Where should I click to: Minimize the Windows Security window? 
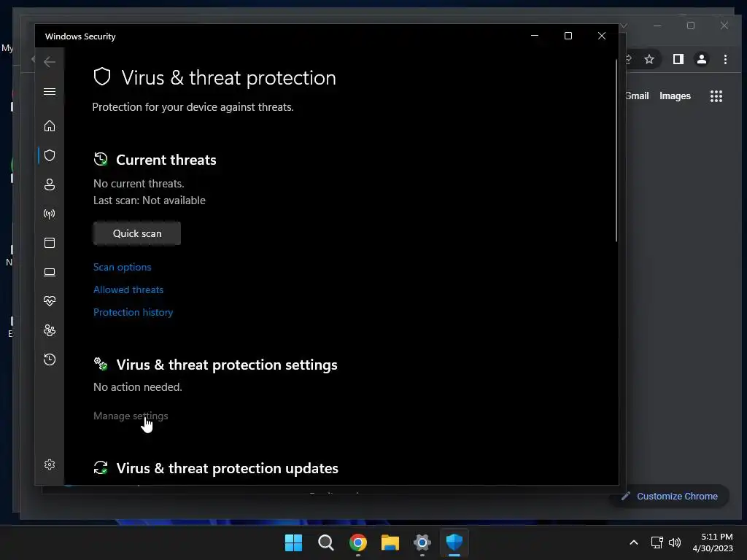tap(535, 36)
